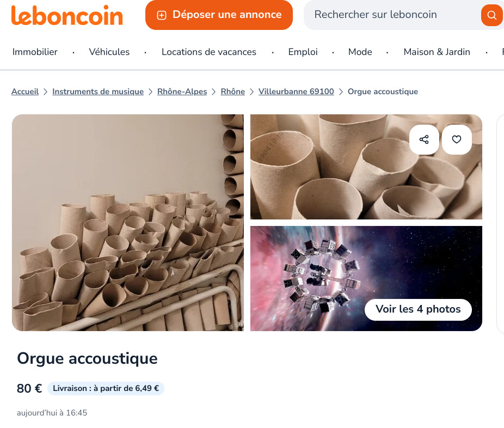Open the Véhicules category
Viewport: 504px width, 428px height.
109,52
